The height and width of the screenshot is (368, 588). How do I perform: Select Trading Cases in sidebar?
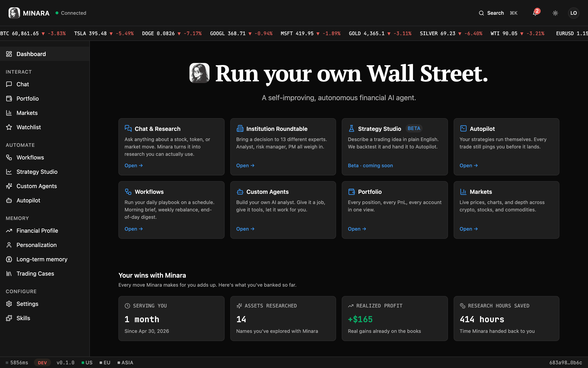pyautogui.click(x=45, y=274)
